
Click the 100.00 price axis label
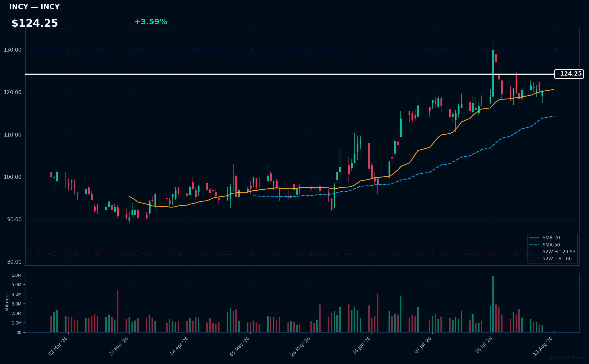(13, 177)
